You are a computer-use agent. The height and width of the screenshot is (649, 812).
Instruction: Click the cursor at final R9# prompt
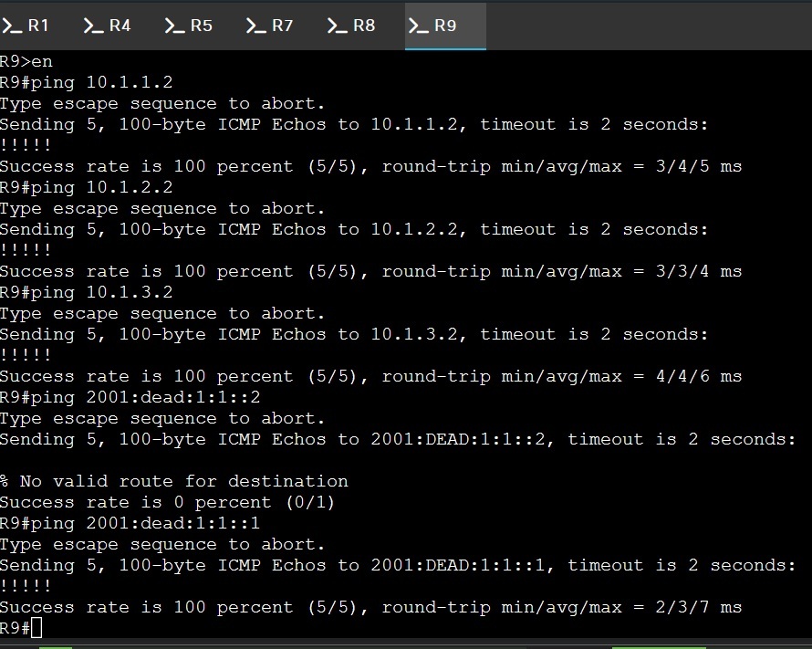36,628
